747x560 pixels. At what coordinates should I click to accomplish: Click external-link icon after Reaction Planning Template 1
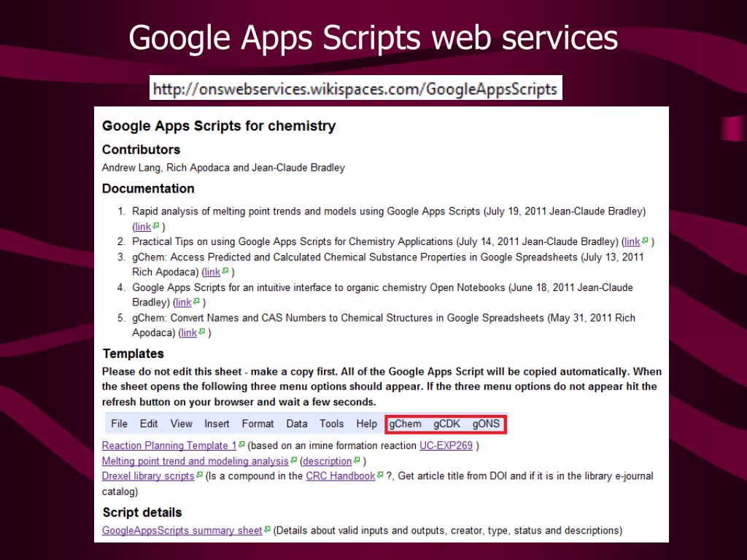[x=241, y=444]
